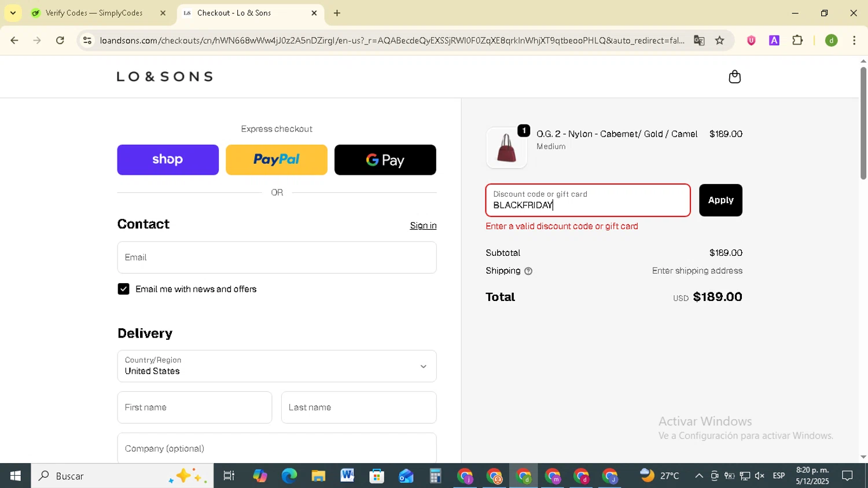
Task: Open the notifications center icon
Action: point(848,476)
